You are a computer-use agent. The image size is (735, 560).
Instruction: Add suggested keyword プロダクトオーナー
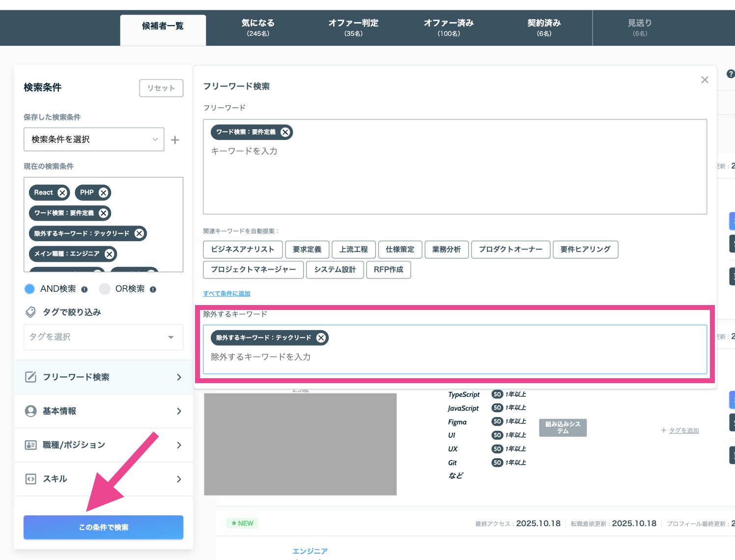510,250
